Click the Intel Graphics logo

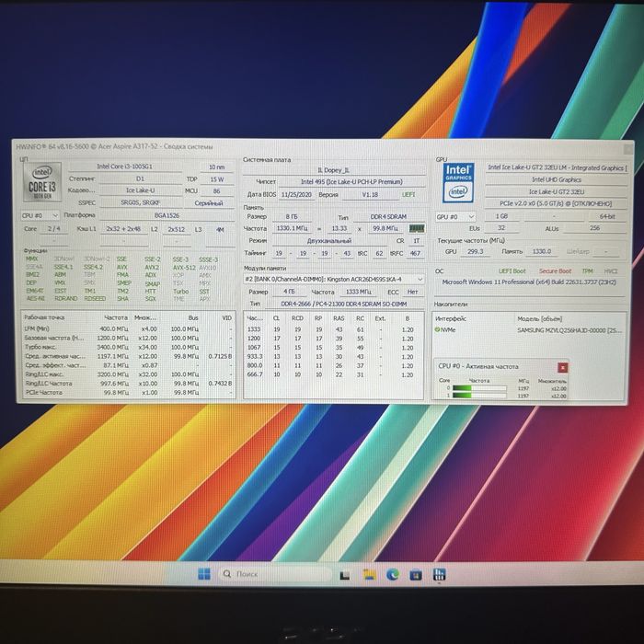tap(458, 183)
